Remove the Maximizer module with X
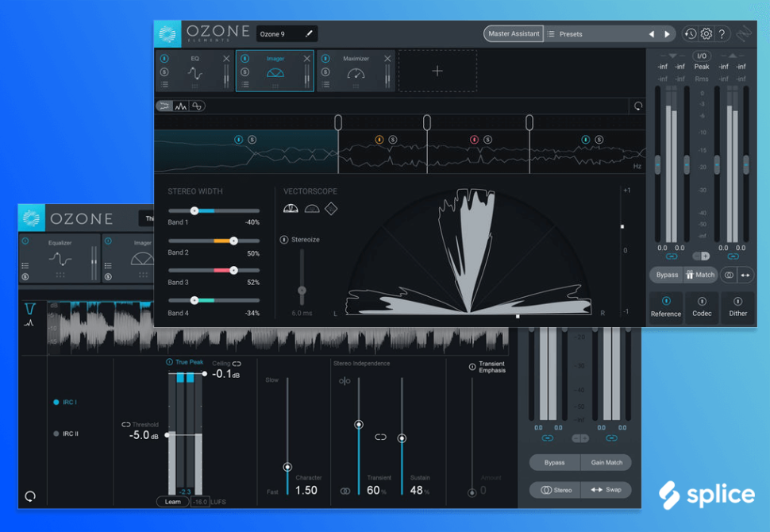The width and height of the screenshot is (770, 532). pos(387,59)
